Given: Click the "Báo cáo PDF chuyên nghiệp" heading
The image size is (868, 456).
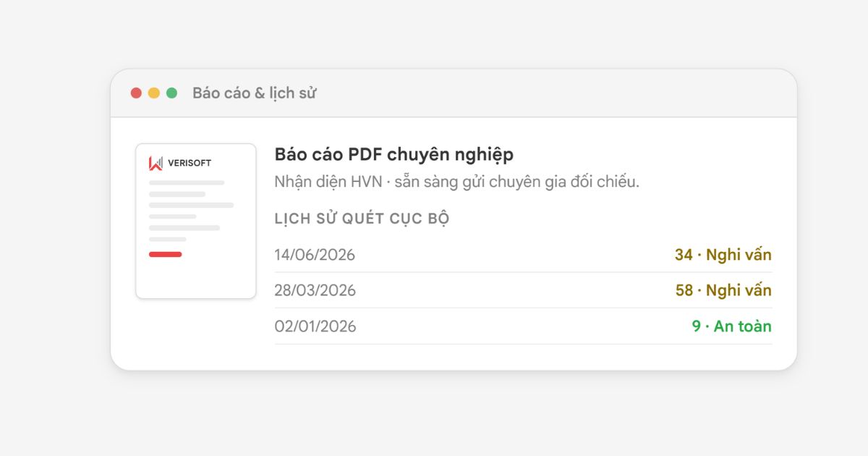Looking at the screenshot, I should click(x=394, y=155).
